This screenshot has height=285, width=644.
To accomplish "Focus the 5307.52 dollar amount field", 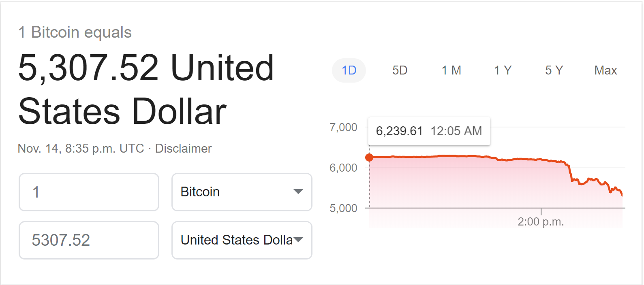I will pyautogui.click(x=89, y=240).
